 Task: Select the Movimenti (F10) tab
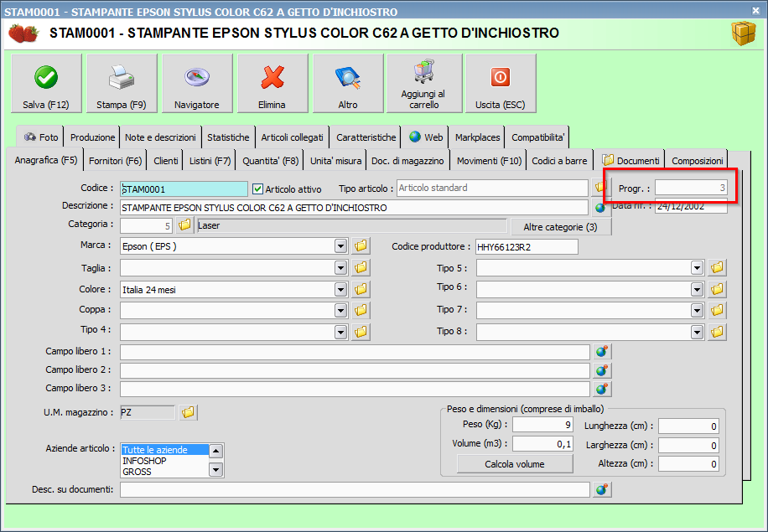click(x=490, y=161)
